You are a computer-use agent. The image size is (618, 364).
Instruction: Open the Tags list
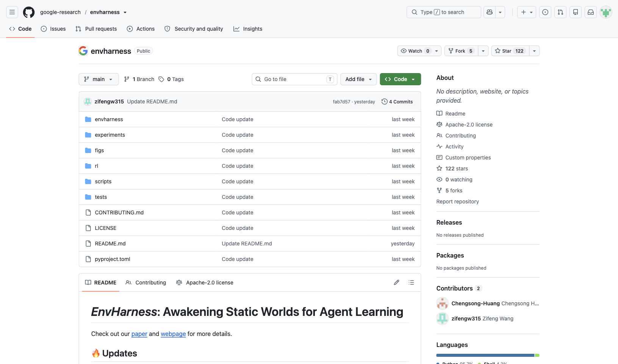point(171,79)
